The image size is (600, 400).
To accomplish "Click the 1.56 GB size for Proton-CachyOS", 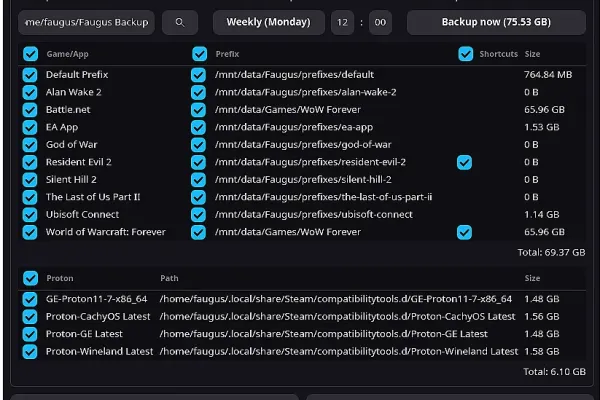I will [x=541, y=317].
